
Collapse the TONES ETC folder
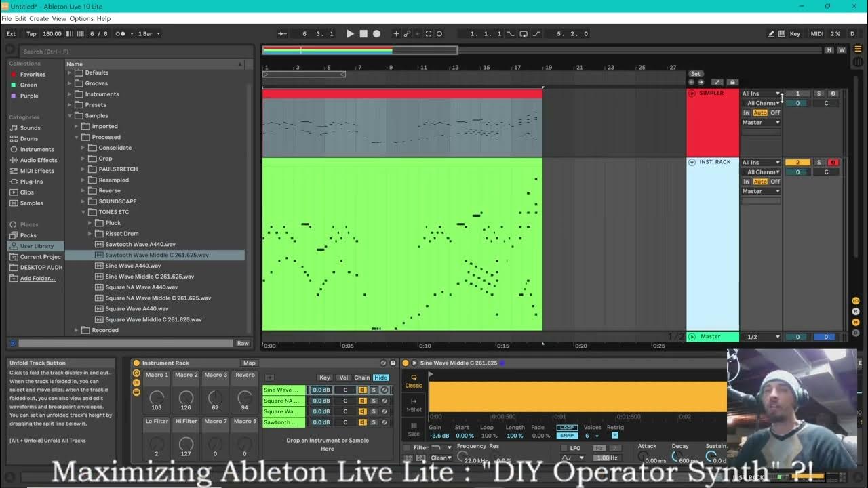[83, 212]
